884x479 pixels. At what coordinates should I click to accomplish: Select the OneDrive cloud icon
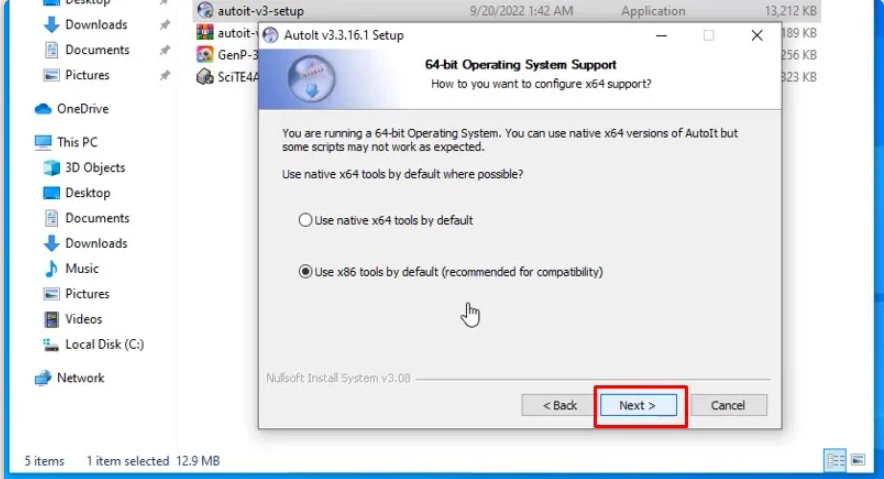(43, 109)
